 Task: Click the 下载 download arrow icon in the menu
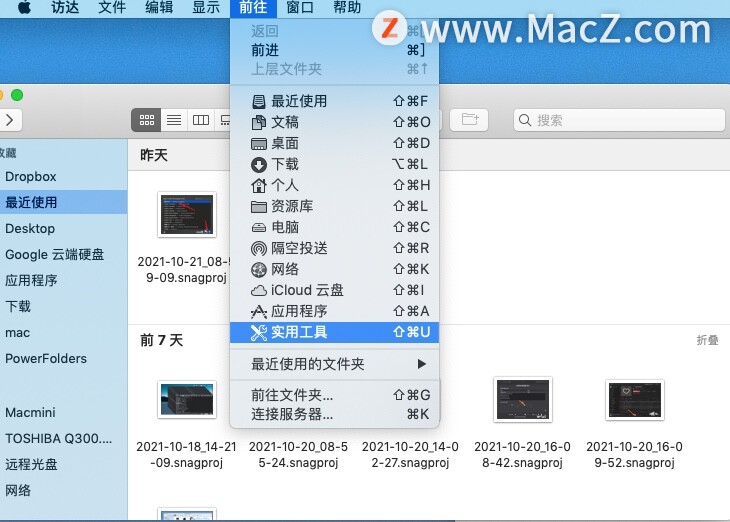coord(259,164)
